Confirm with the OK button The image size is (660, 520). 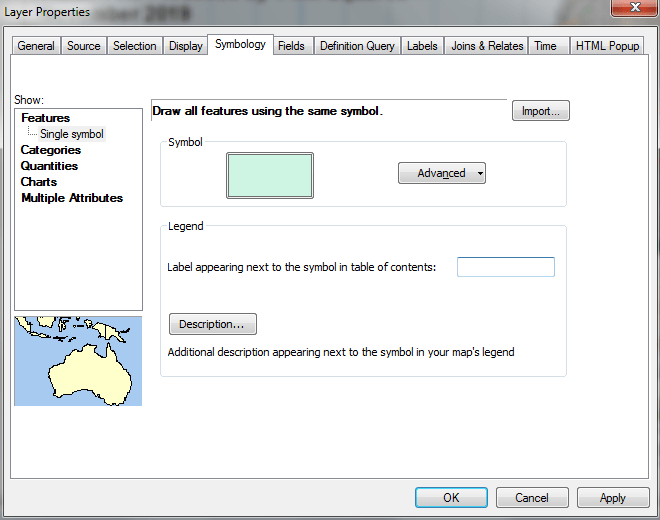[x=451, y=498]
